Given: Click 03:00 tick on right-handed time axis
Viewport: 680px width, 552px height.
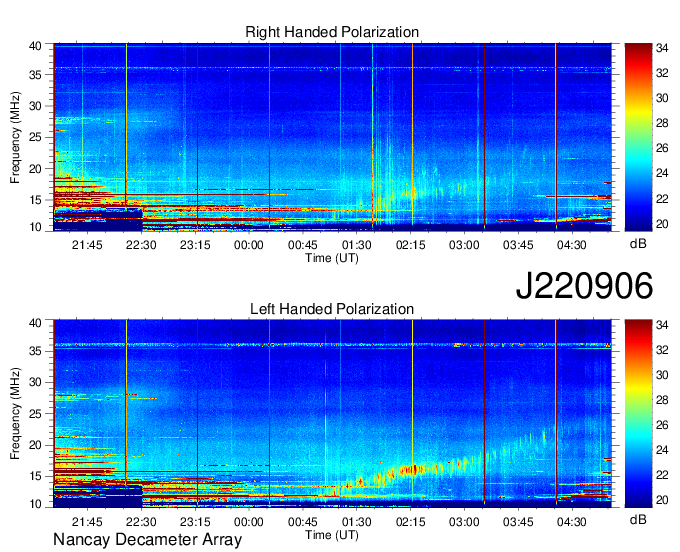Looking at the screenshot, I should [x=464, y=245].
